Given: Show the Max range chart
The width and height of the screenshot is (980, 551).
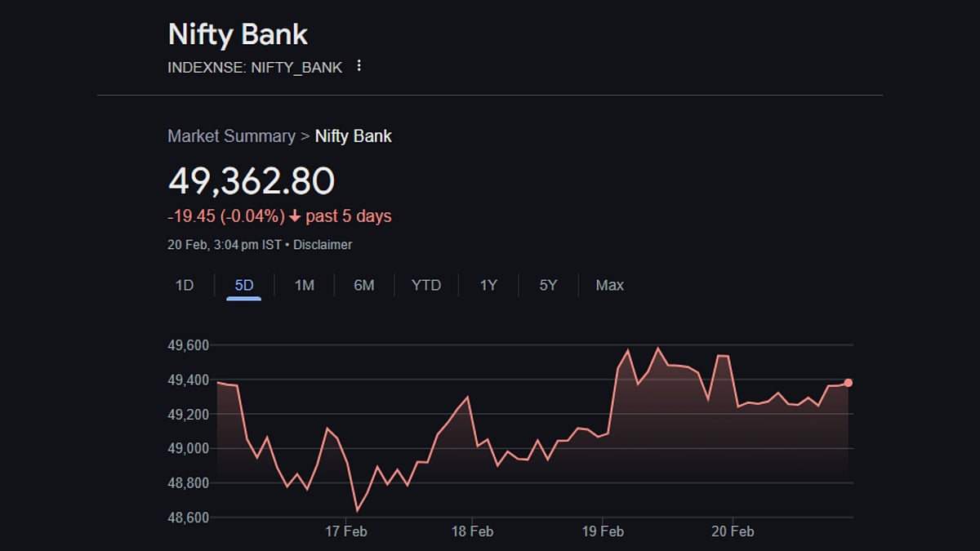Looking at the screenshot, I should pyautogui.click(x=609, y=285).
